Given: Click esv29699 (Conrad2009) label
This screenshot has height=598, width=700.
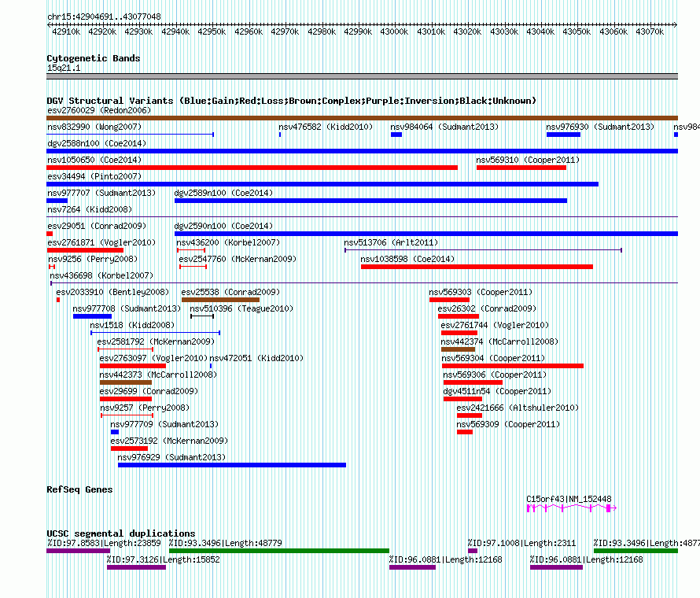Looking at the screenshot, I should 149,391.
